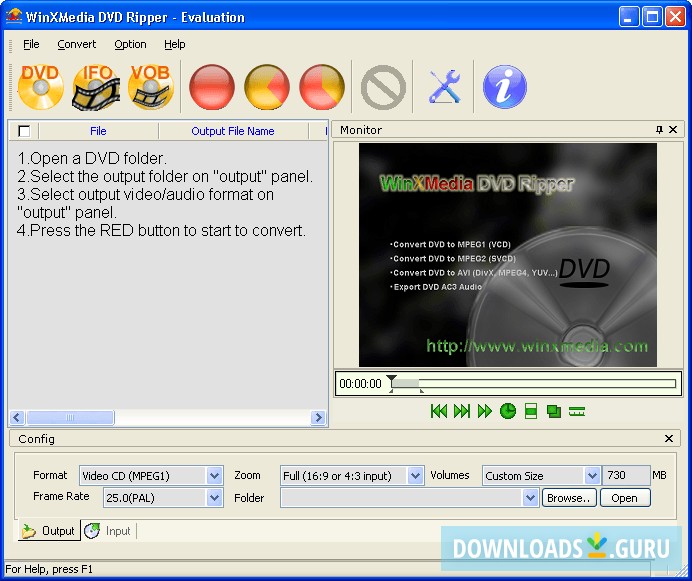Click the green pie-clock icon

click(x=508, y=411)
